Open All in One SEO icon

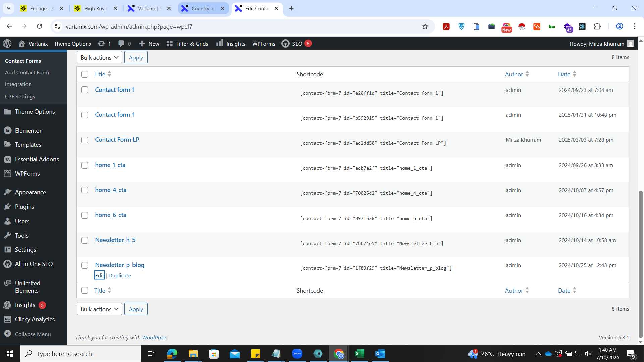8,264
